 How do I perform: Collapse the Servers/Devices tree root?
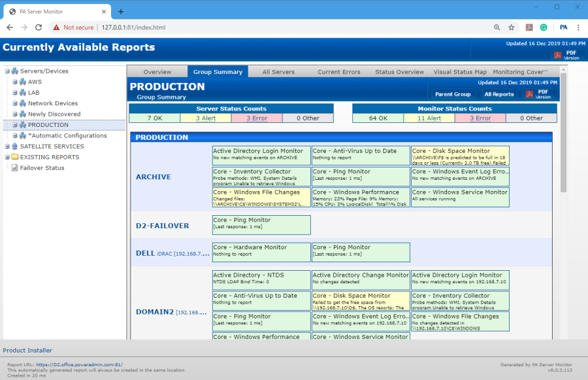[7, 71]
